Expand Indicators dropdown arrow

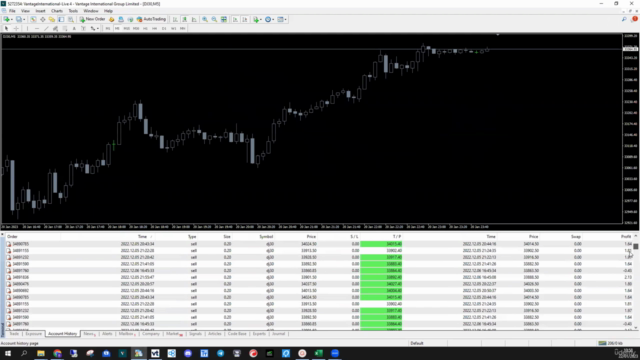261,19
